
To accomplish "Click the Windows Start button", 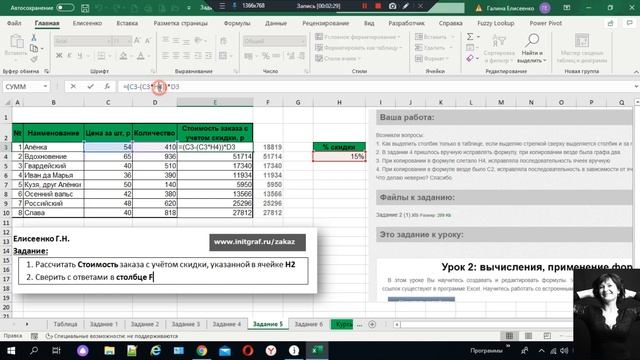I will click(11, 351).
